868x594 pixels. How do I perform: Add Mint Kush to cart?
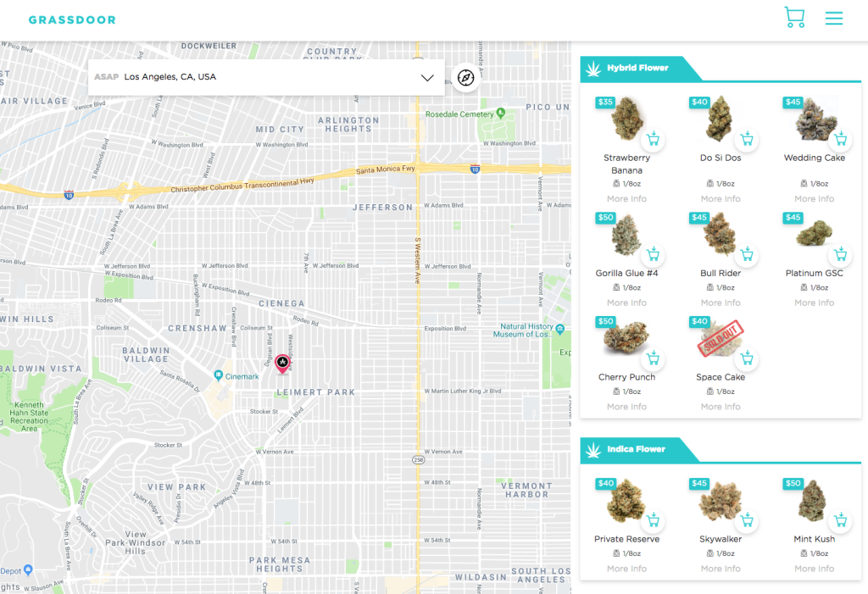[841, 520]
